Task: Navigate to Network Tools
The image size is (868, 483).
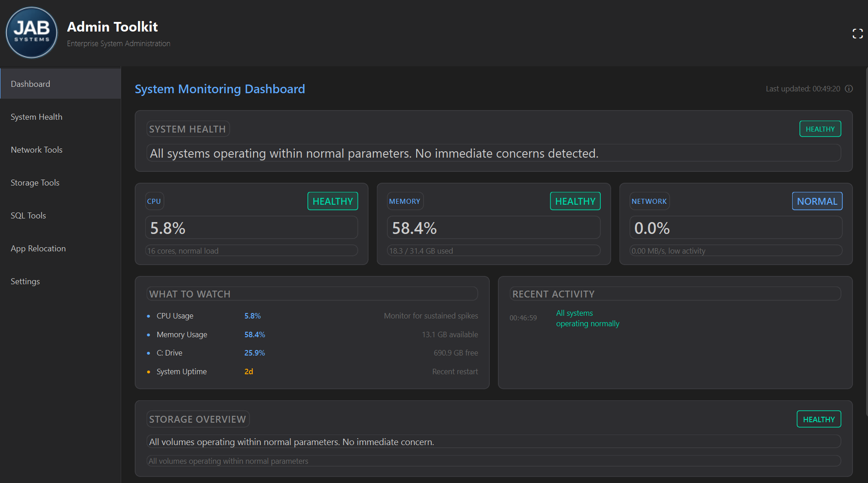Action: click(x=36, y=149)
